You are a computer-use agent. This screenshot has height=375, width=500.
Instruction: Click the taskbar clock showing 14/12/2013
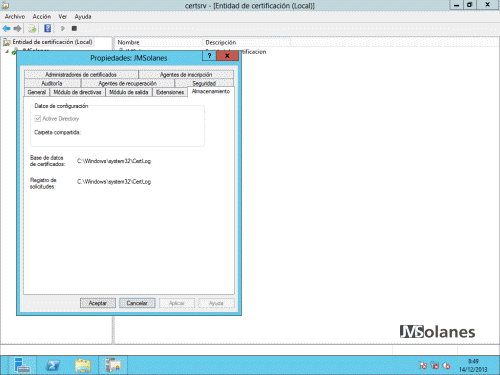473,365
